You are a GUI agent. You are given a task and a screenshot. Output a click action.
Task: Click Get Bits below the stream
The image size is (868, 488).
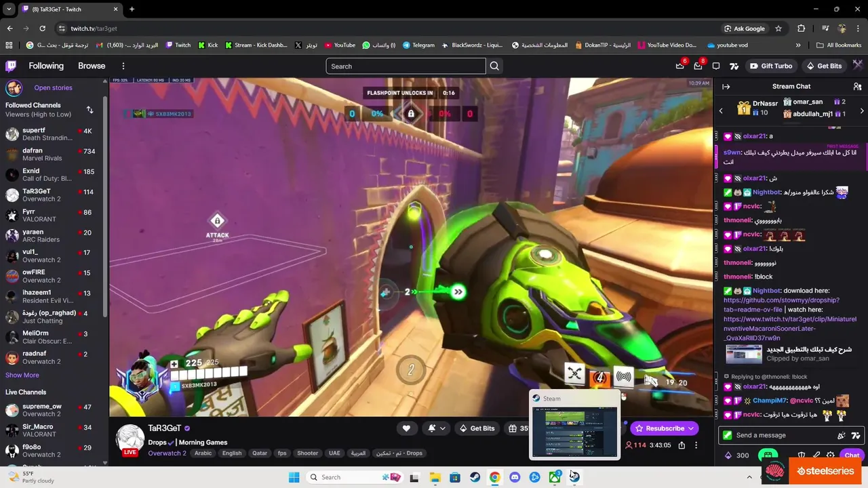coord(477,428)
